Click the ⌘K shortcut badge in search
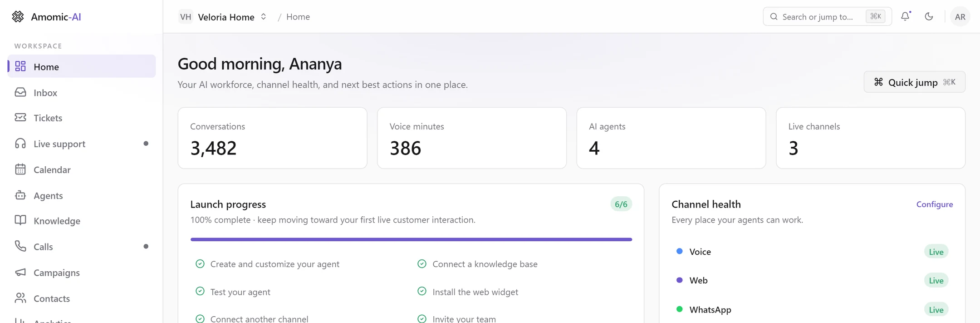The width and height of the screenshot is (980, 323). pos(875,16)
